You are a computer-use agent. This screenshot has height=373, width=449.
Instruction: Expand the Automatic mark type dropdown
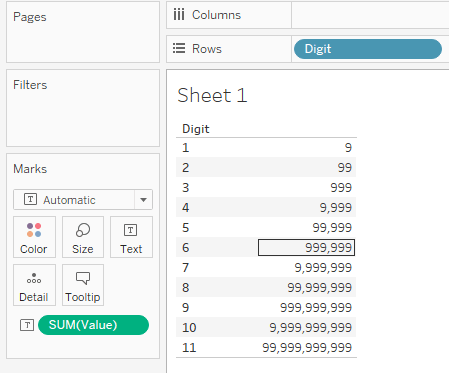(x=83, y=200)
